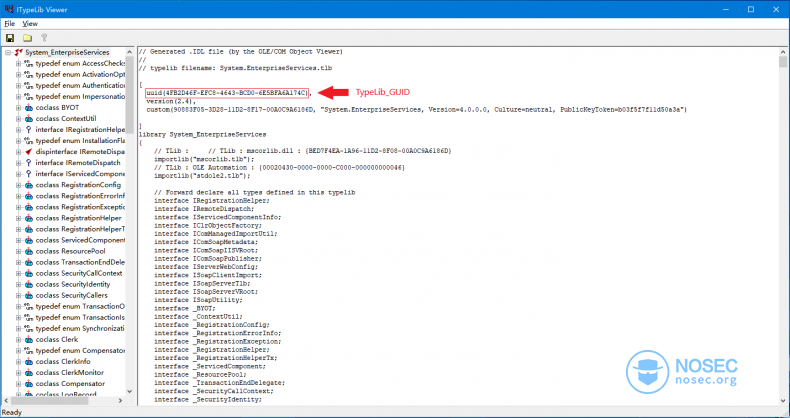The height and width of the screenshot is (418, 790).
Task: Click the coclass icon next to ContextUtil
Action: point(29,119)
